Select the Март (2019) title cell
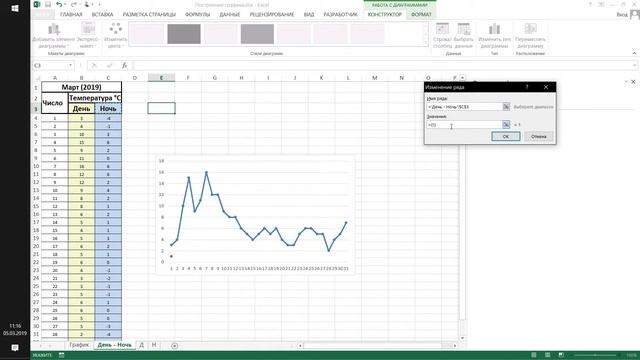Viewport: 640px width, 360px height. point(81,87)
